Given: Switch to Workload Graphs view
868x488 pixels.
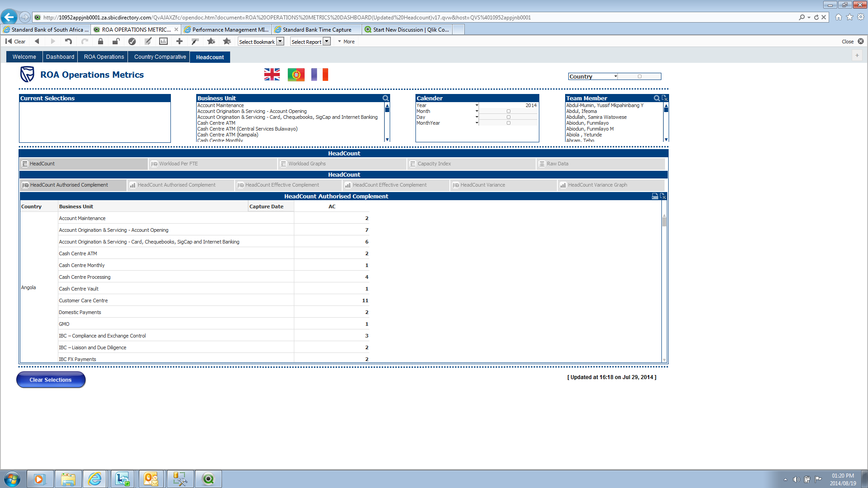Looking at the screenshot, I should [x=342, y=164].
